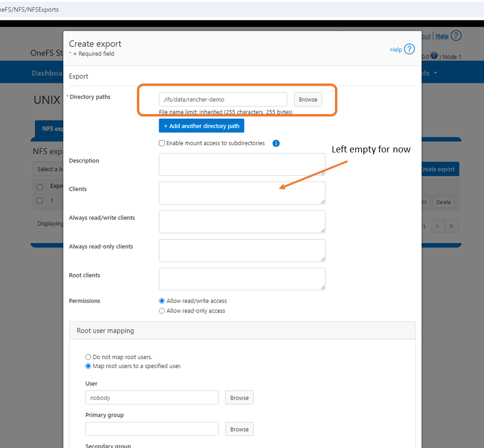Tick the checkbox for export row 1
484x448 pixels.
pyautogui.click(x=40, y=200)
